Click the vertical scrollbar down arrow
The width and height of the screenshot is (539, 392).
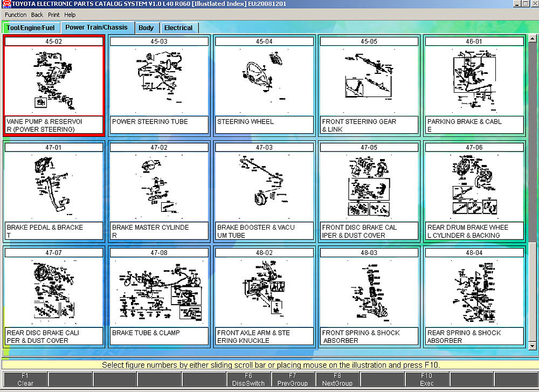coord(533,345)
